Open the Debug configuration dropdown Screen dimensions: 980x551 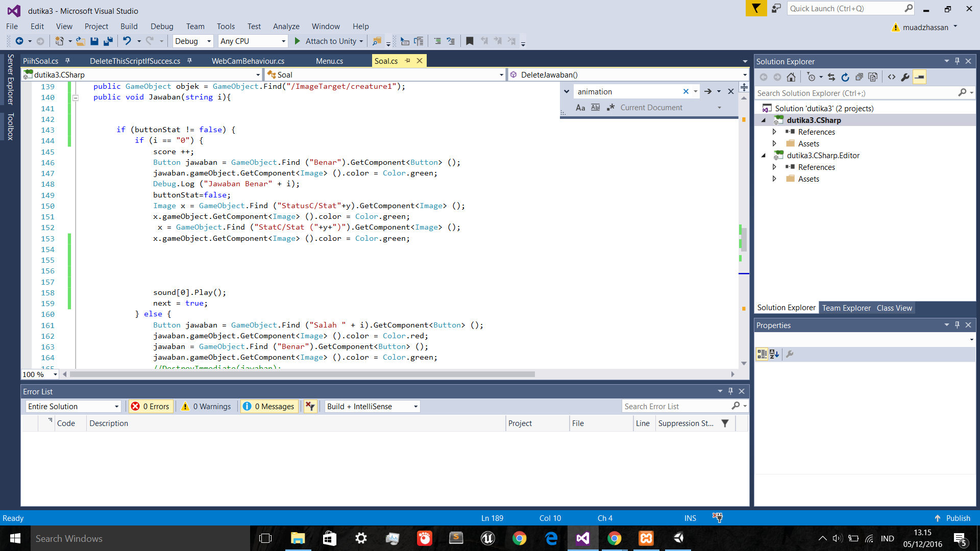[193, 41]
